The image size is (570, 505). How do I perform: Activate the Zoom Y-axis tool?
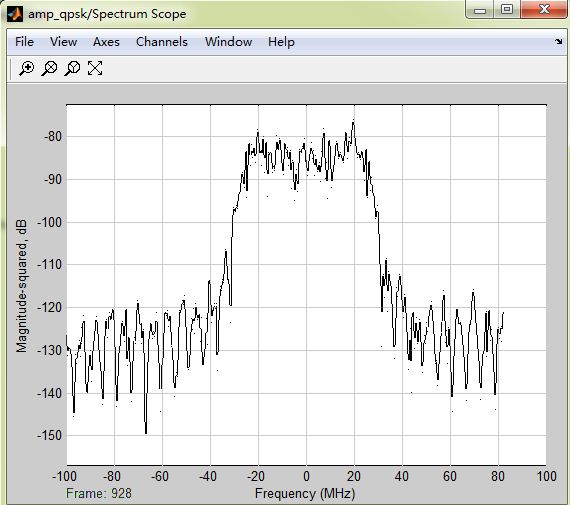pos(72,68)
